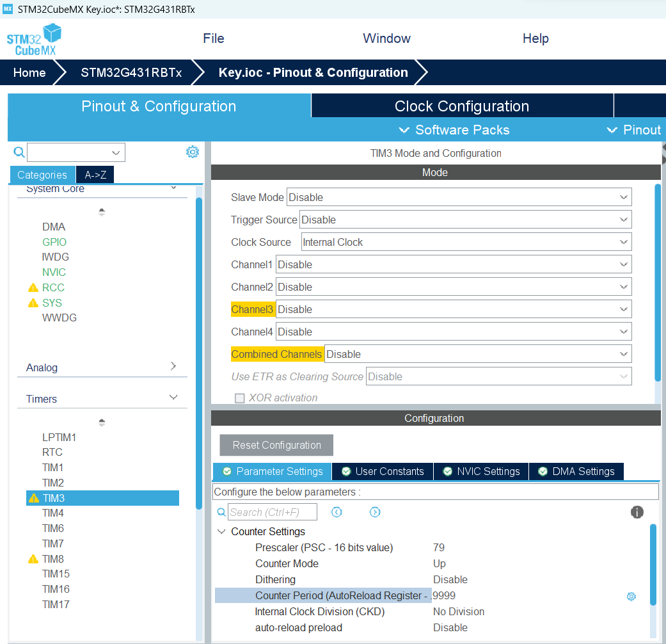Click the warning icon beside RCC
The height and width of the screenshot is (644, 666).
33,288
